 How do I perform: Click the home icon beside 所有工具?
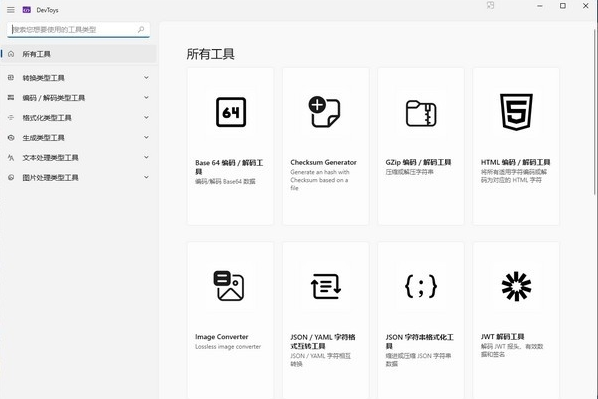[11, 54]
